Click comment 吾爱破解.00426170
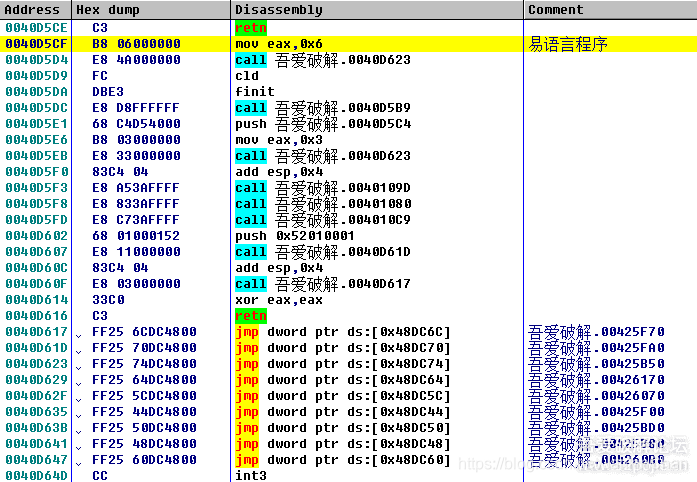 click(597, 380)
